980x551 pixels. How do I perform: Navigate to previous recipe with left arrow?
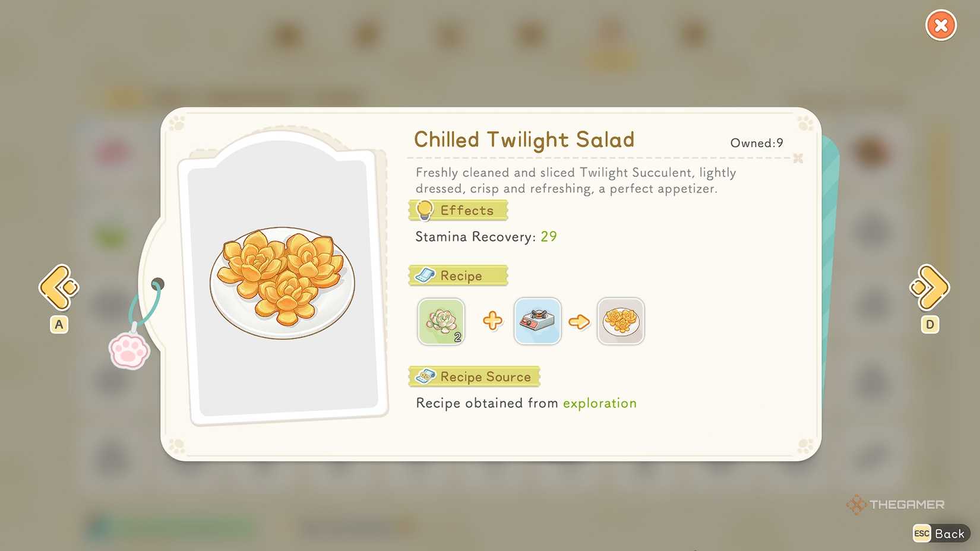click(x=58, y=287)
